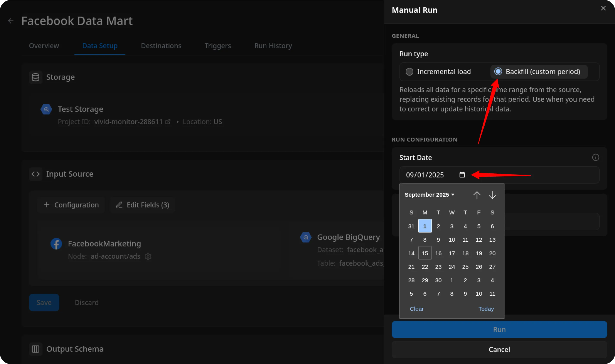The height and width of the screenshot is (364, 615).
Task: Close the Manual Run panel
Action: [603, 8]
